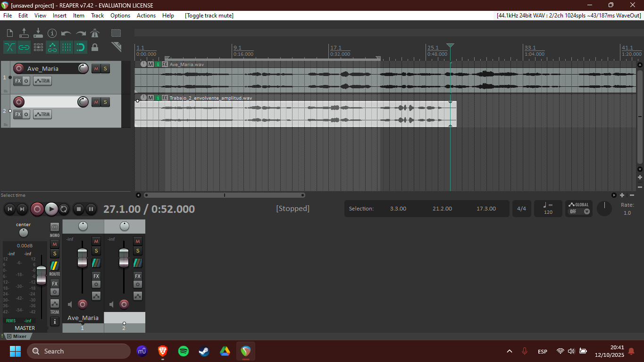Toggle the locking padlock icon
This screenshot has height=362, width=644.
point(95,47)
